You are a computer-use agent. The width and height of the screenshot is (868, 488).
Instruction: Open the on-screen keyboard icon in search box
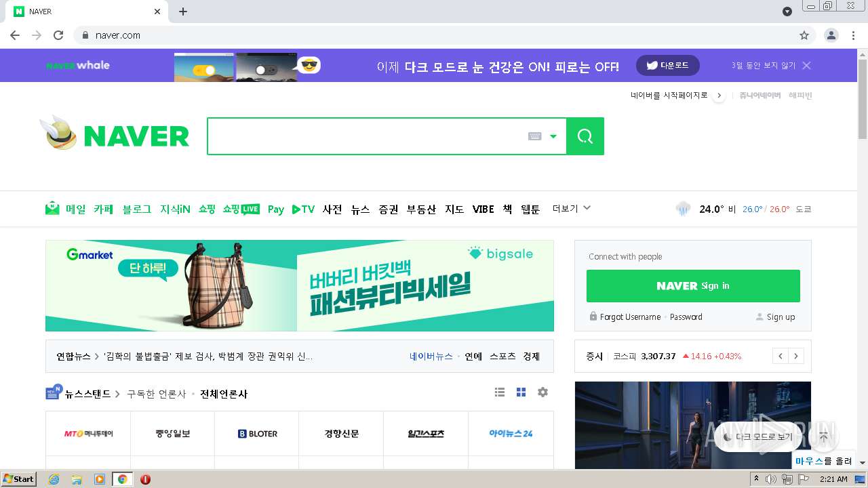(534, 136)
